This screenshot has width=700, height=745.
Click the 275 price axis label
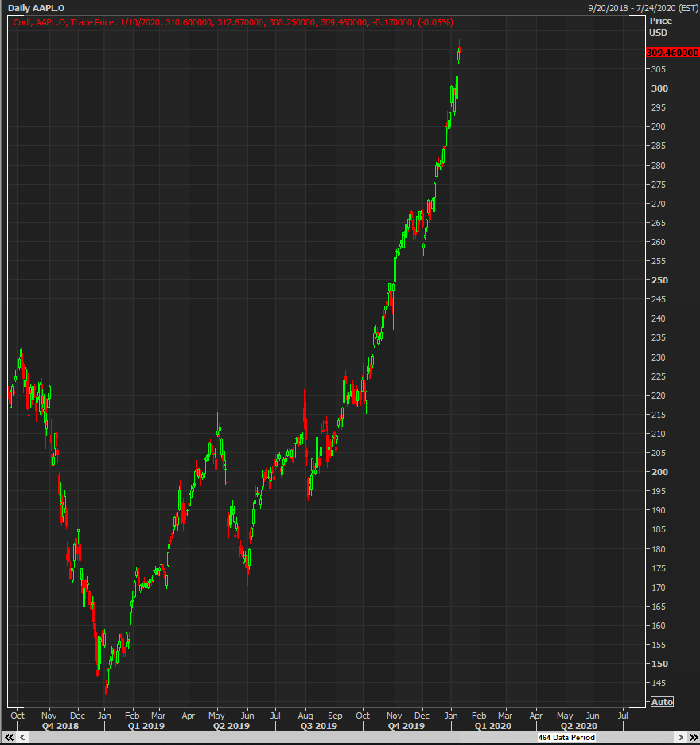659,185
